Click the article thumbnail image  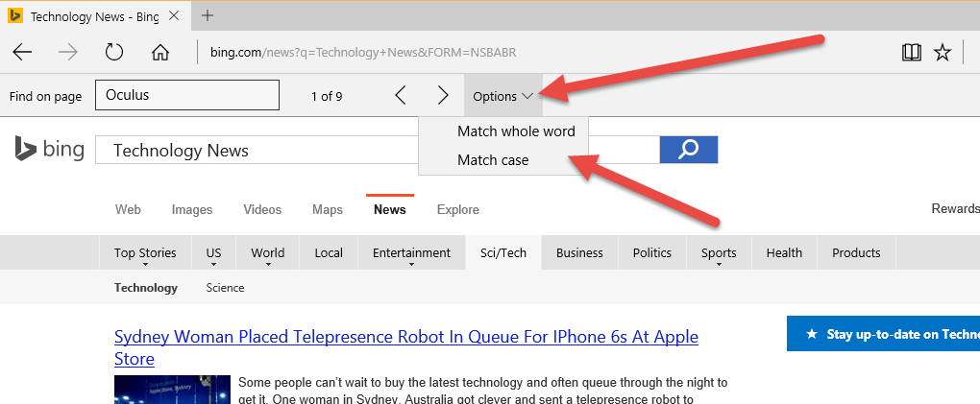[x=173, y=390]
